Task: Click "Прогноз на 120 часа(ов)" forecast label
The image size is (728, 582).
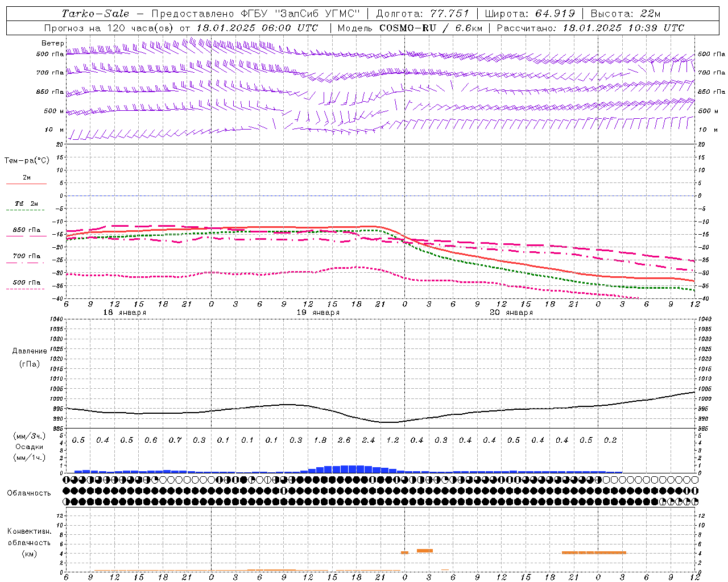Action: 110,28
